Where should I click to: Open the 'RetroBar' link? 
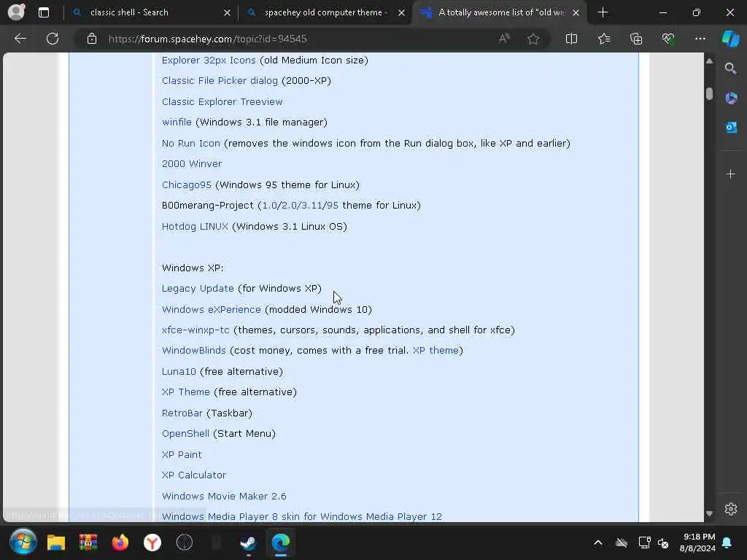coord(182,413)
